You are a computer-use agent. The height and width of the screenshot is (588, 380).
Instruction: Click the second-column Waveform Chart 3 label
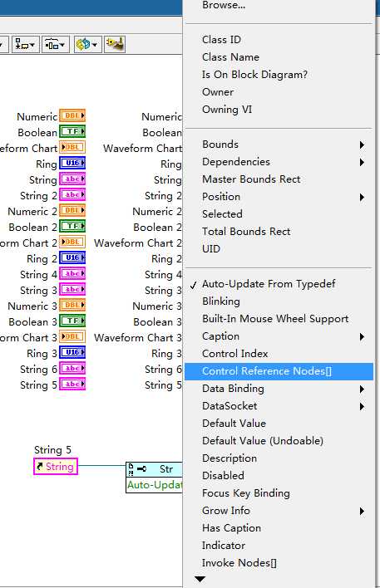[138, 337]
